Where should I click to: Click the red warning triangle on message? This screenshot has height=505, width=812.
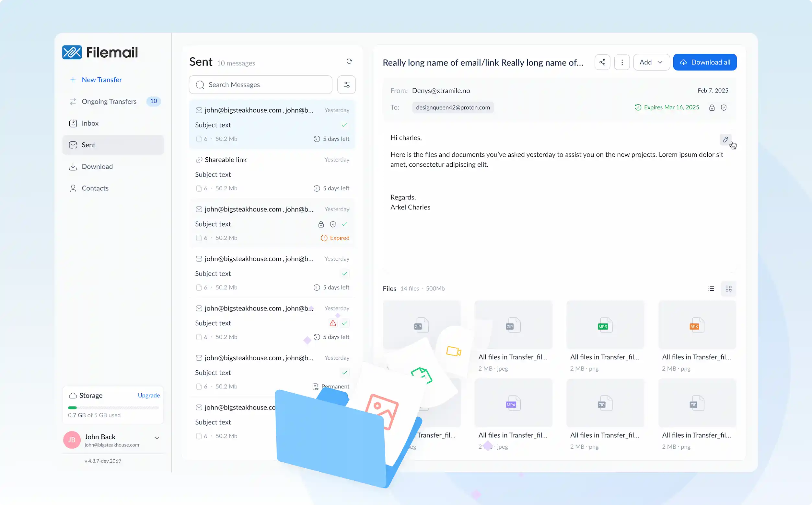(x=333, y=323)
